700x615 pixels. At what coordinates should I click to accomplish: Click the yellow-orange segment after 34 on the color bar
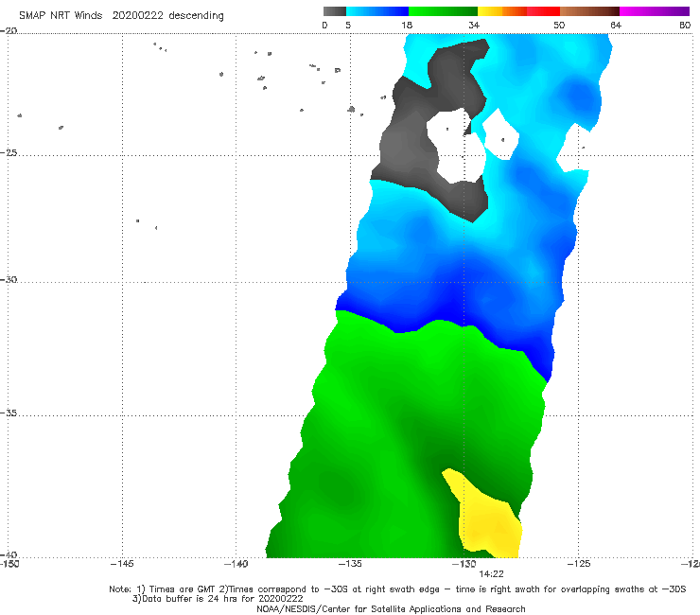502,11
